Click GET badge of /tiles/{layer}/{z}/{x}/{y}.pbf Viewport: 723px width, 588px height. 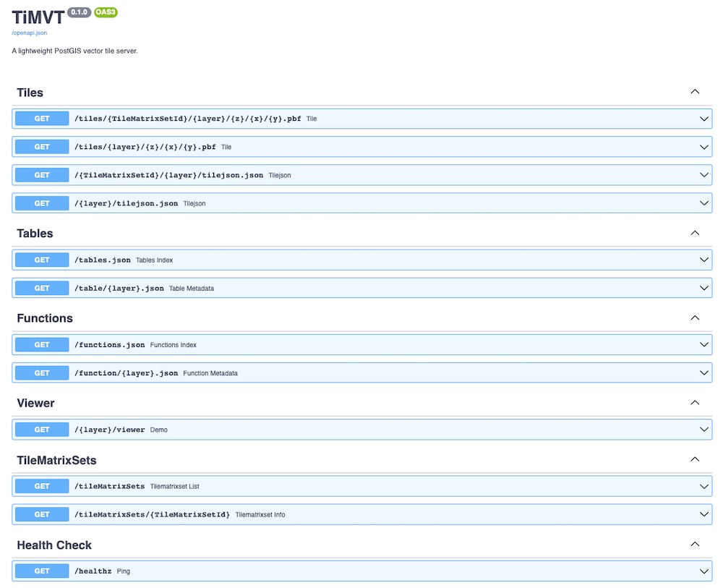[42, 147]
